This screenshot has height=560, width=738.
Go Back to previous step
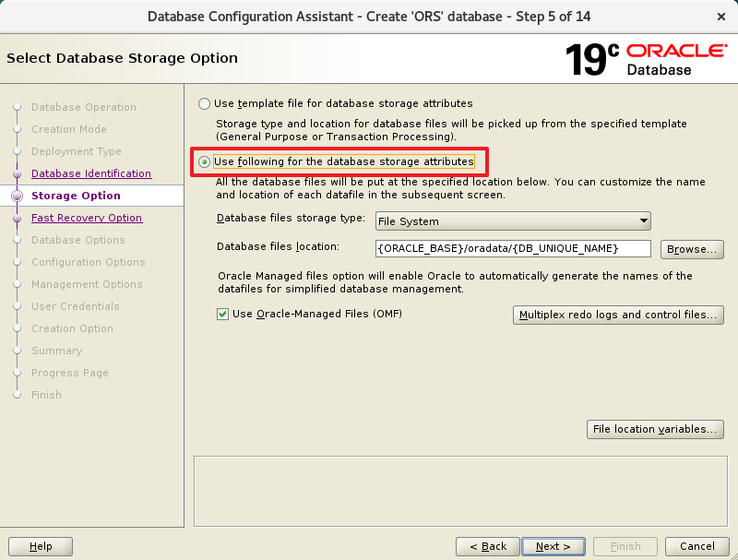point(488,546)
